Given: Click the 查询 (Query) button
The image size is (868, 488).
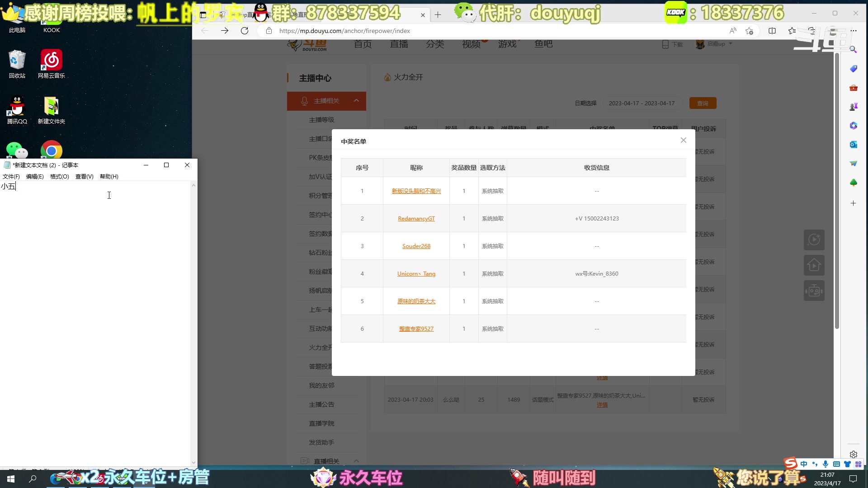Looking at the screenshot, I should coord(703,103).
